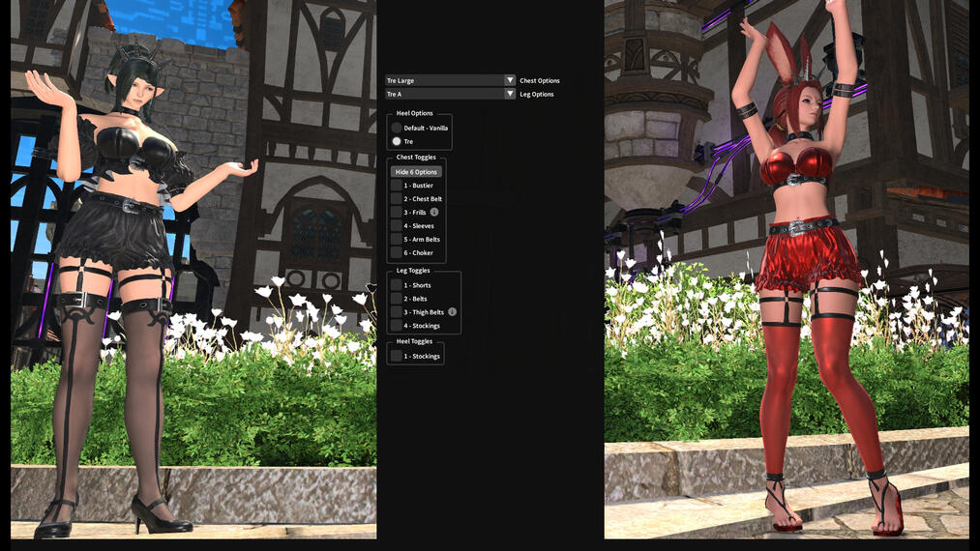Open the Leg Options dropdown

[451, 94]
